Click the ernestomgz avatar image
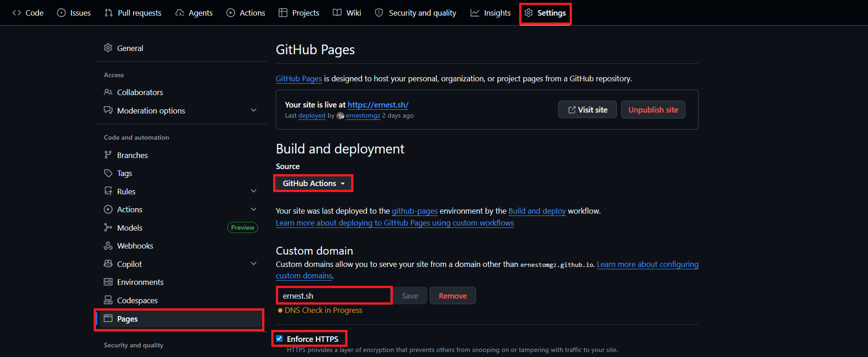This screenshot has height=357, width=868. [x=341, y=116]
